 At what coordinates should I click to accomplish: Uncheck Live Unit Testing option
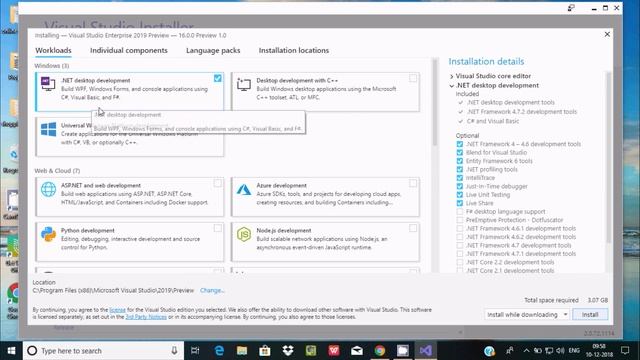[460, 195]
